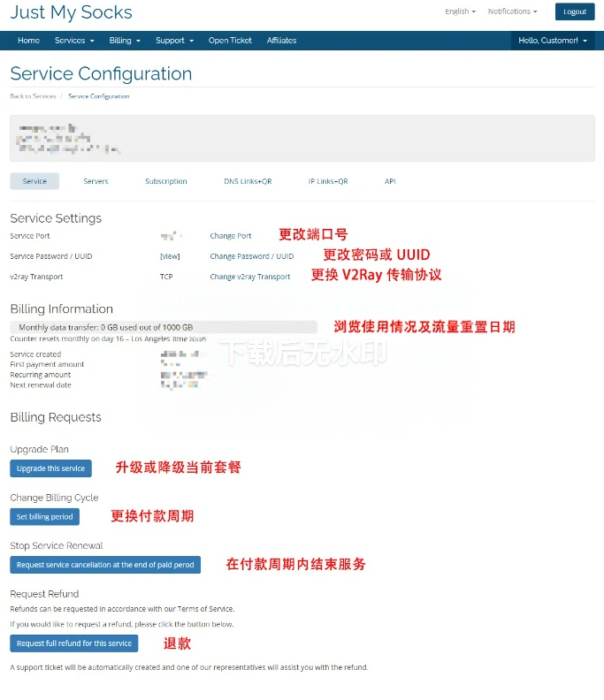Click the Change Port link
This screenshot has width=604, height=700.
tap(231, 236)
